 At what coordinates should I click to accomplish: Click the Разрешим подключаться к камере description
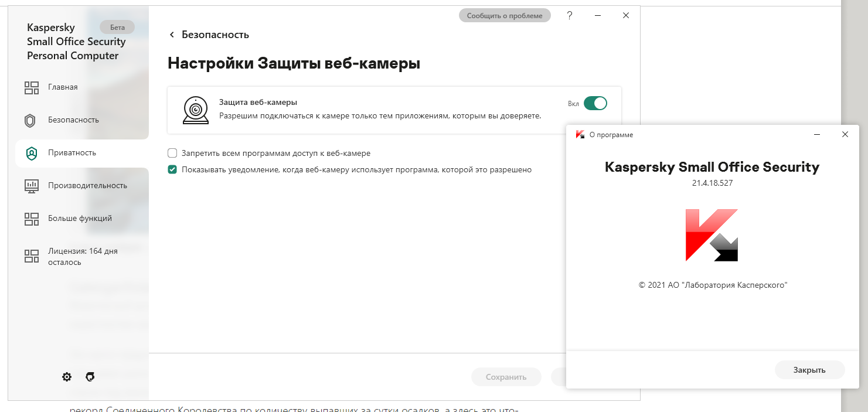click(380, 116)
